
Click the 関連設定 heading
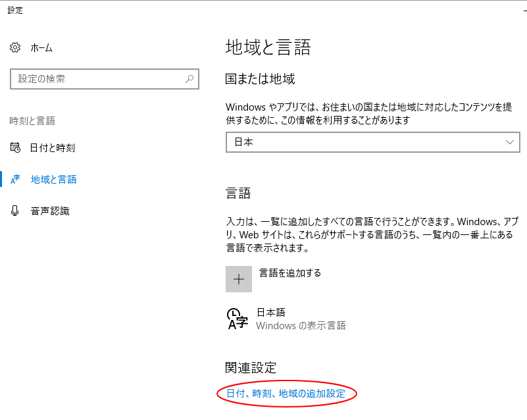tap(251, 368)
